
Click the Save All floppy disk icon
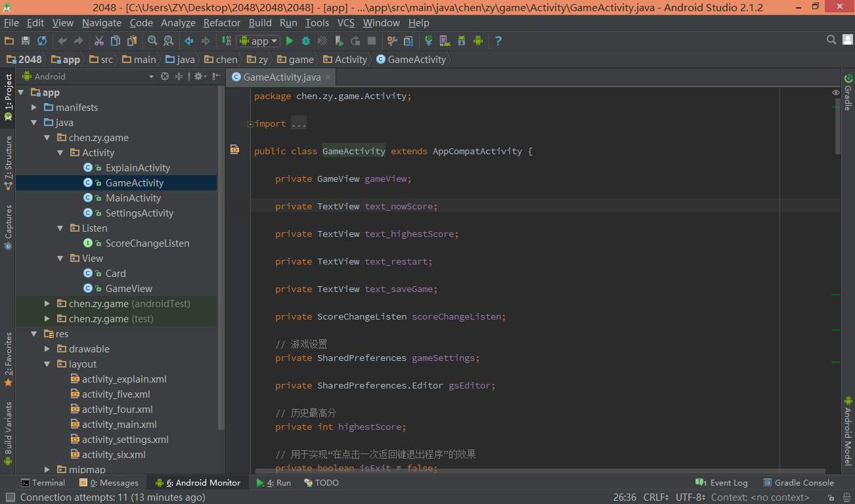26,41
